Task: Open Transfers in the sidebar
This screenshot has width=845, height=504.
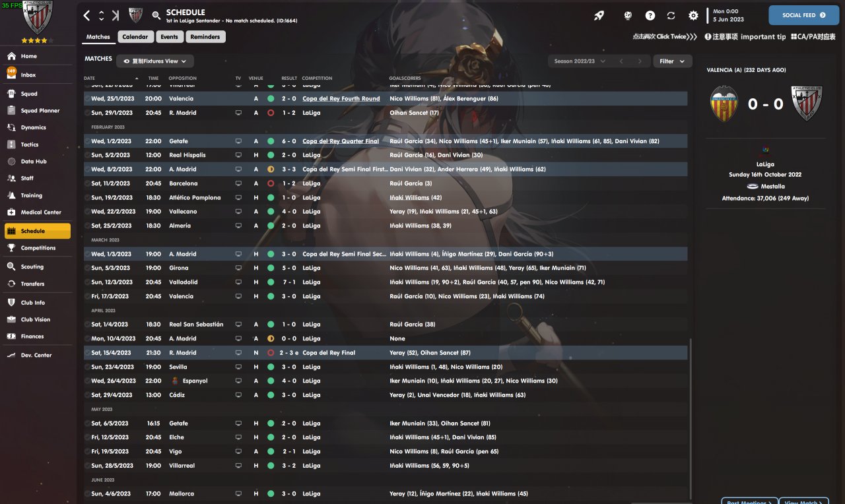Action: click(x=38, y=284)
